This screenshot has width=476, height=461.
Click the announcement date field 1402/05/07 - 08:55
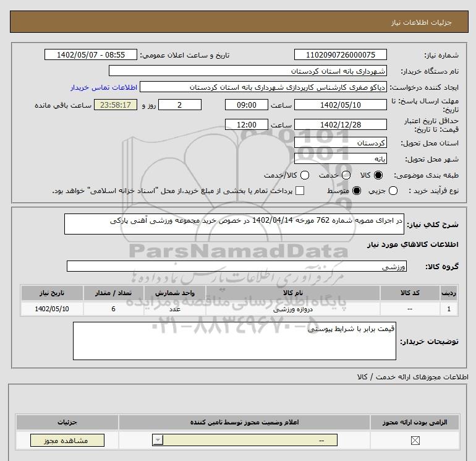[x=91, y=54]
